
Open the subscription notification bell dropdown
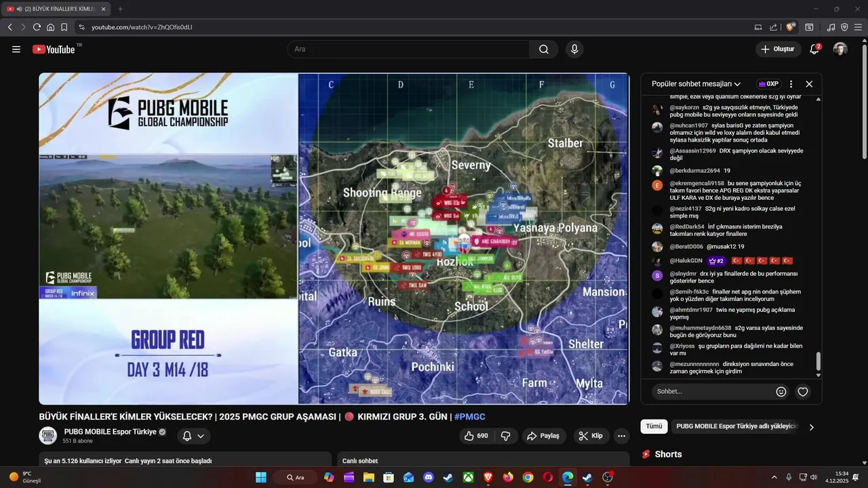pyautogui.click(x=193, y=436)
